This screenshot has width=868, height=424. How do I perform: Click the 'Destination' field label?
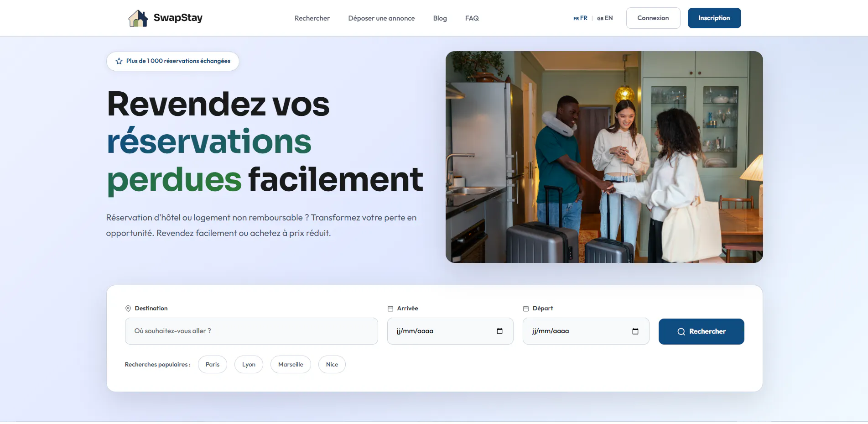coord(151,309)
